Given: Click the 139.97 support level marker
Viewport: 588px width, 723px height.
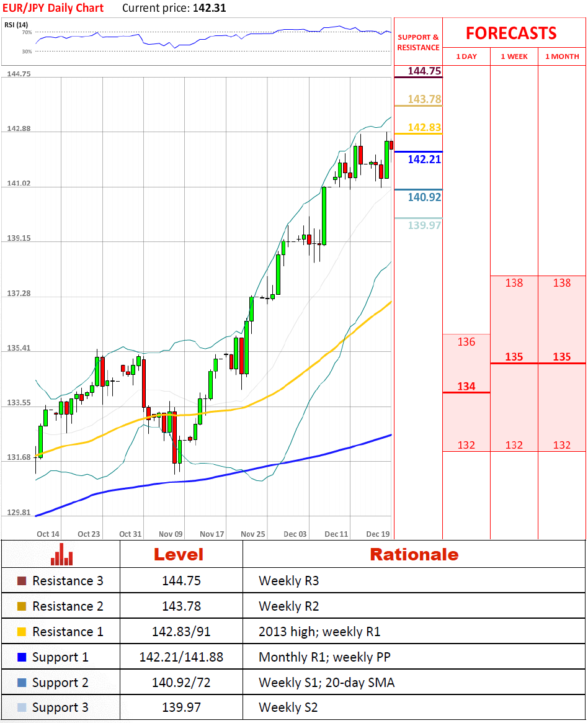Looking at the screenshot, I should [424, 225].
